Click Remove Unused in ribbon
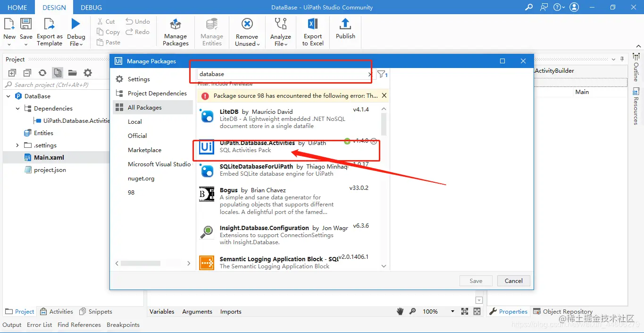Viewport: 644px width, 333px height. pos(247,32)
